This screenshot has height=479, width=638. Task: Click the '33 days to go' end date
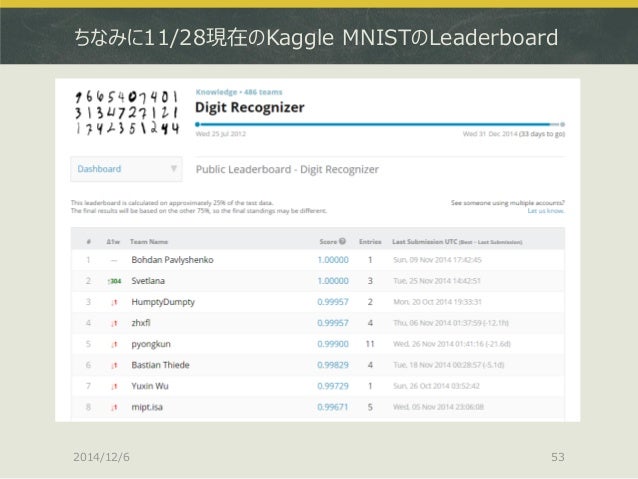tap(542, 134)
